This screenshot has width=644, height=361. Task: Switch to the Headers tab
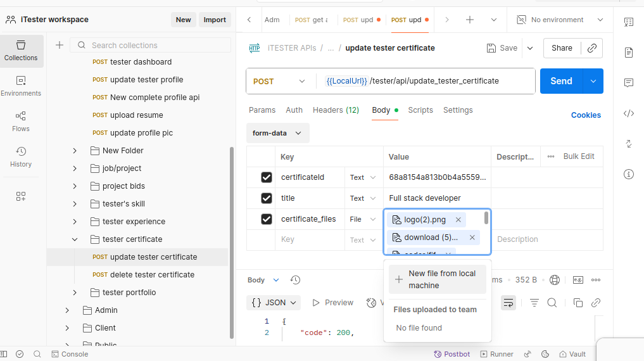(336, 110)
